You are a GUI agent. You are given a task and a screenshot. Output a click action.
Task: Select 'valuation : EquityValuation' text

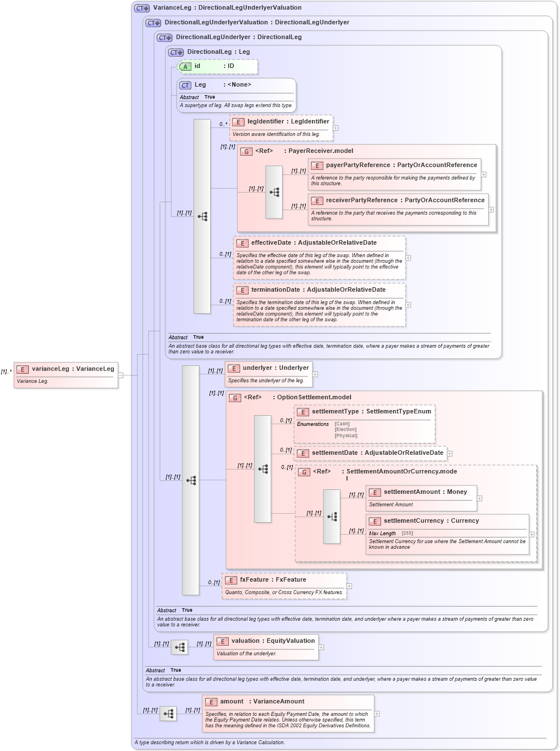[x=273, y=641]
